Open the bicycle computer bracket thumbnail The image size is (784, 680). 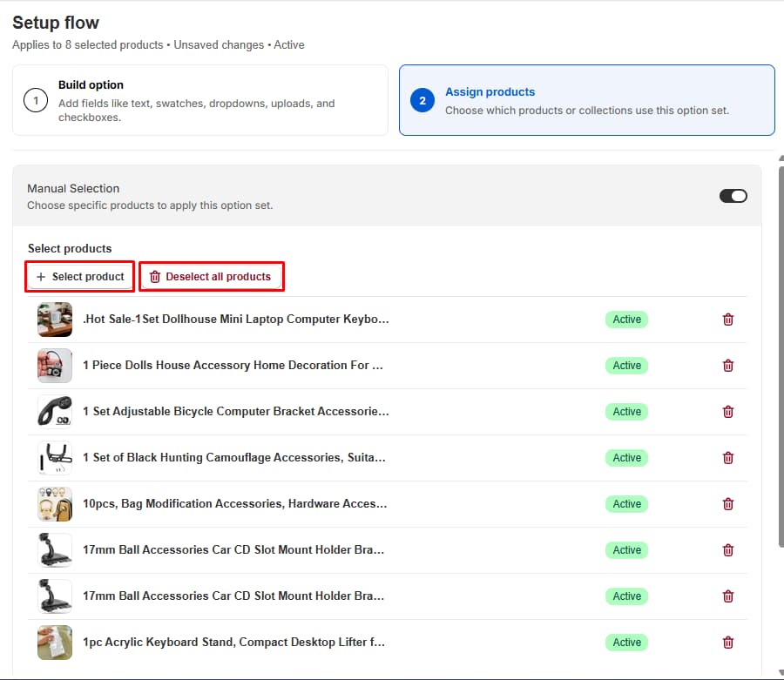pos(55,412)
